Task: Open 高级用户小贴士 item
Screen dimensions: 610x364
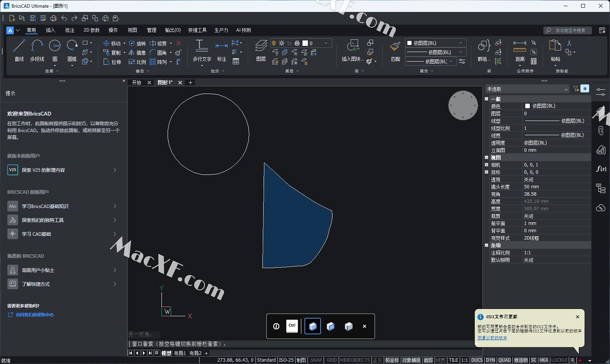Action: pos(62,270)
